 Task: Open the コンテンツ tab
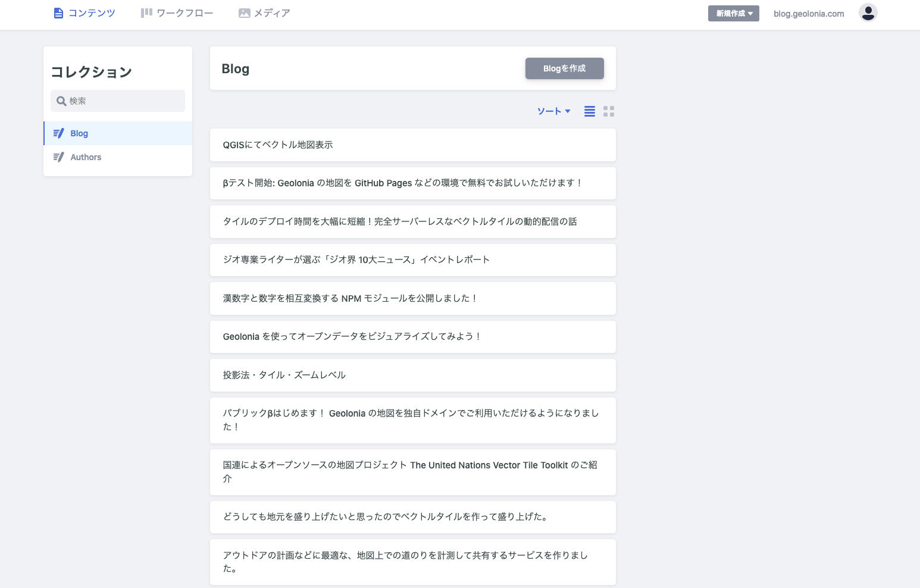[x=85, y=13]
